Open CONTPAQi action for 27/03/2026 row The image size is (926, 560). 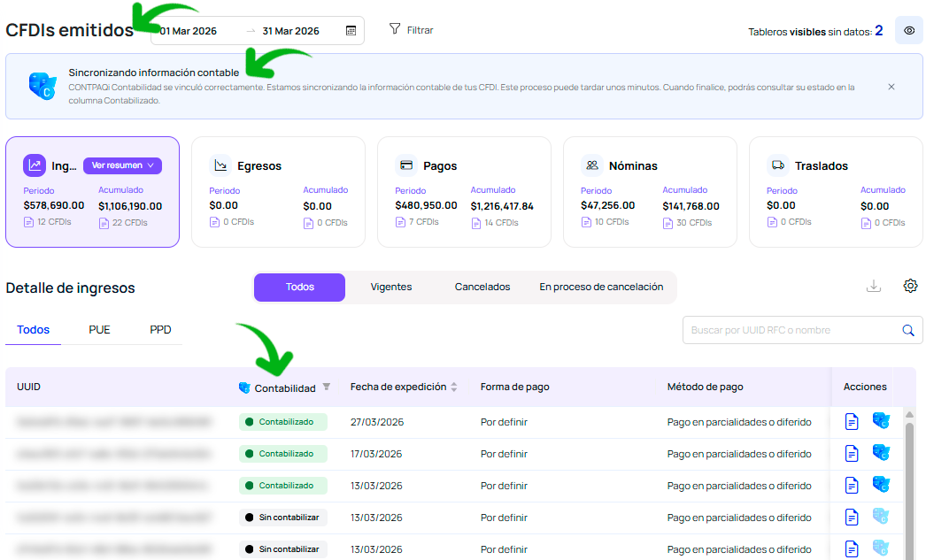click(881, 421)
